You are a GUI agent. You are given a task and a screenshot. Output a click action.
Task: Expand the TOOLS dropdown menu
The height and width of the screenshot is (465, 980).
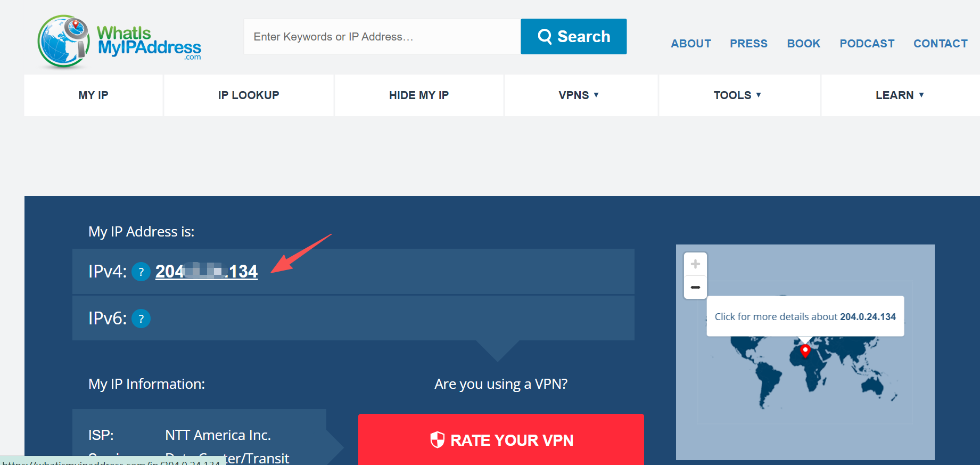click(x=739, y=95)
